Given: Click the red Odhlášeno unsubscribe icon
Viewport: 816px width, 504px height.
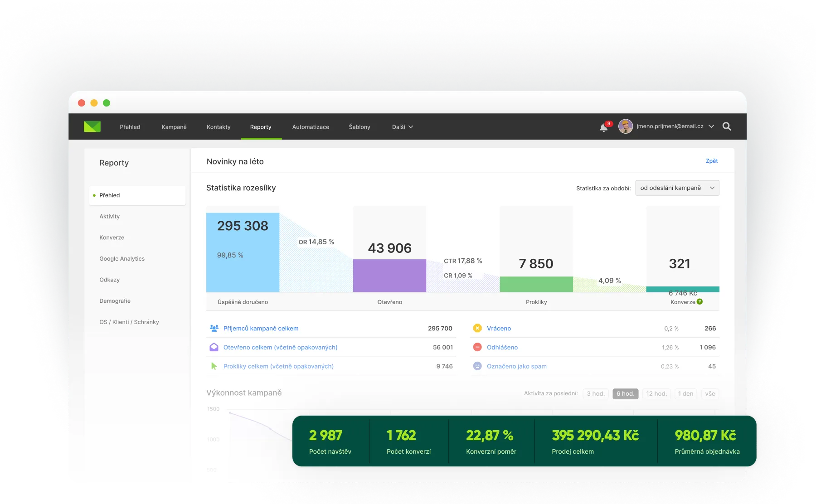Looking at the screenshot, I should point(477,347).
